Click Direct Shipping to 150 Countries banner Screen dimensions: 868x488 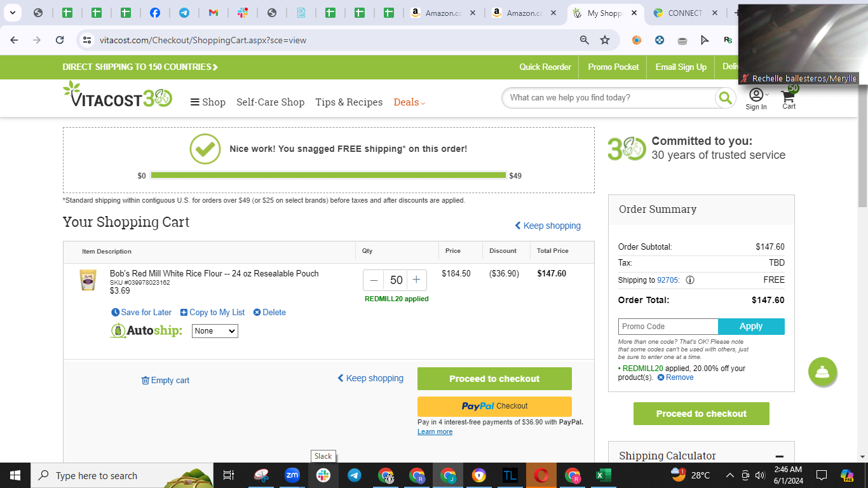(x=140, y=67)
